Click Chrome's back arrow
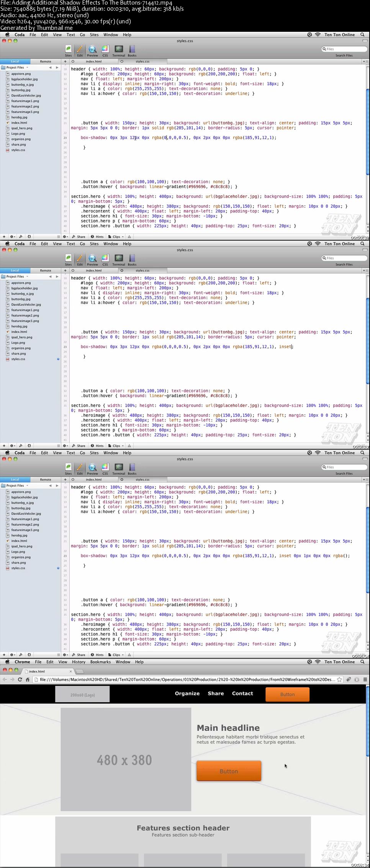370x868 pixels. point(5,680)
